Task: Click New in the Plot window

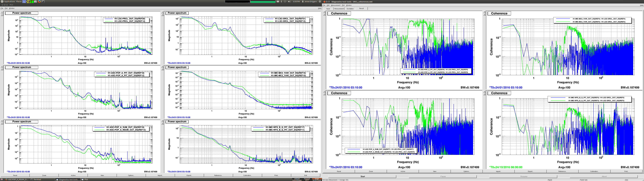Action: [102, 175]
